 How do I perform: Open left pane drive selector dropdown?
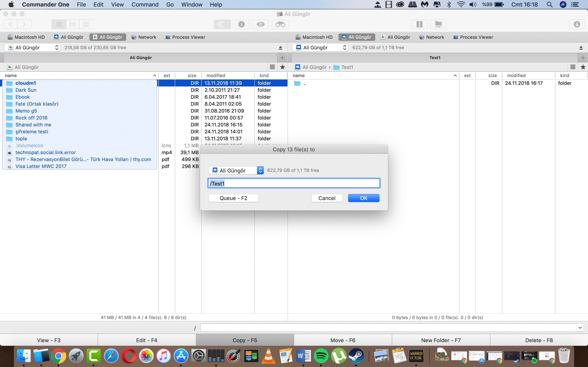[32, 47]
